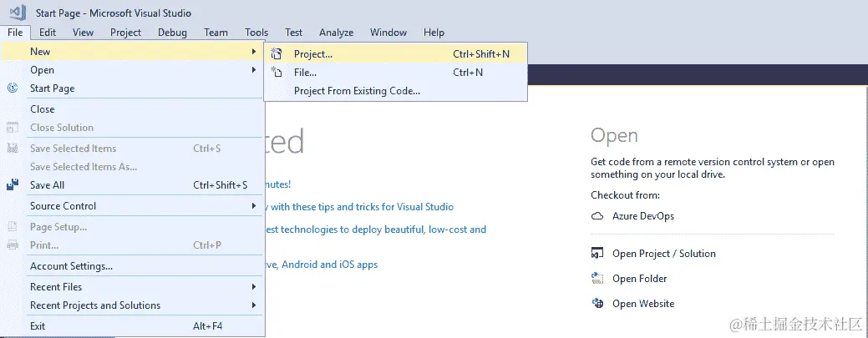868x338 pixels.
Task: Expand the Open submenu arrow
Action: (x=253, y=70)
